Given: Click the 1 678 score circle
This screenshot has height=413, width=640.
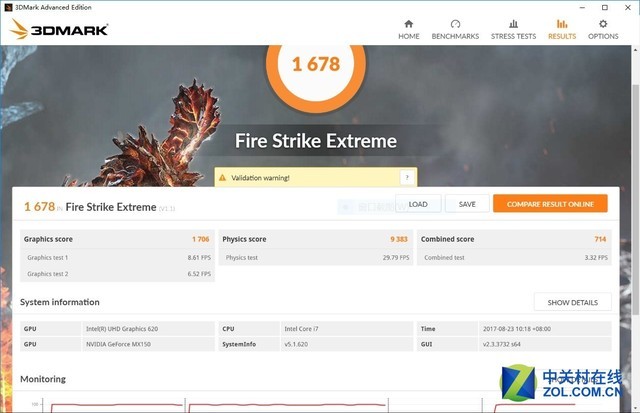Looking at the screenshot, I should 315,65.
